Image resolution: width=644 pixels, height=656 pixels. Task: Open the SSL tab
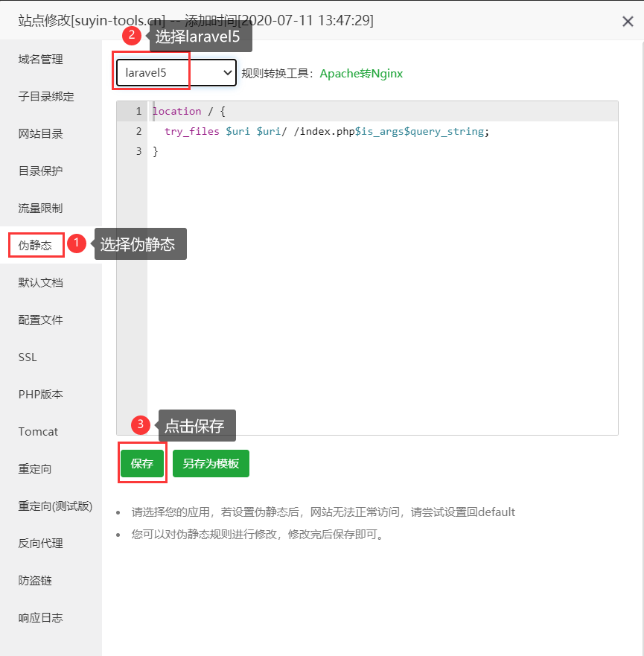click(28, 357)
